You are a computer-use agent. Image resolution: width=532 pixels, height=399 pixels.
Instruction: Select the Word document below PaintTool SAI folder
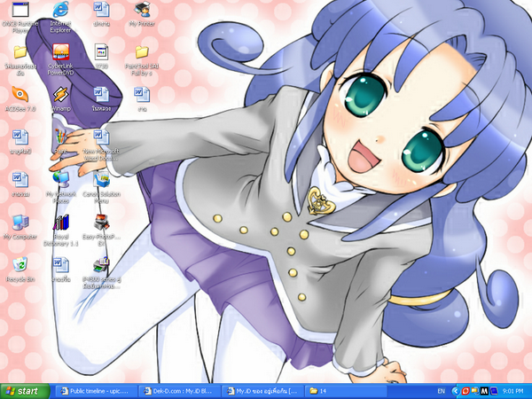coord(142,94)
